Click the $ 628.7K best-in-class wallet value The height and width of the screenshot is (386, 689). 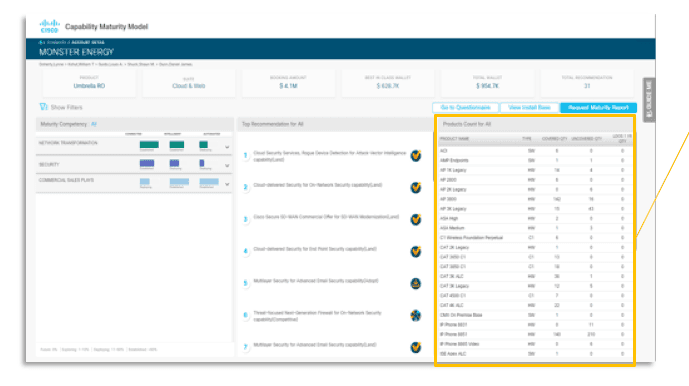click(x=388, y=86)
